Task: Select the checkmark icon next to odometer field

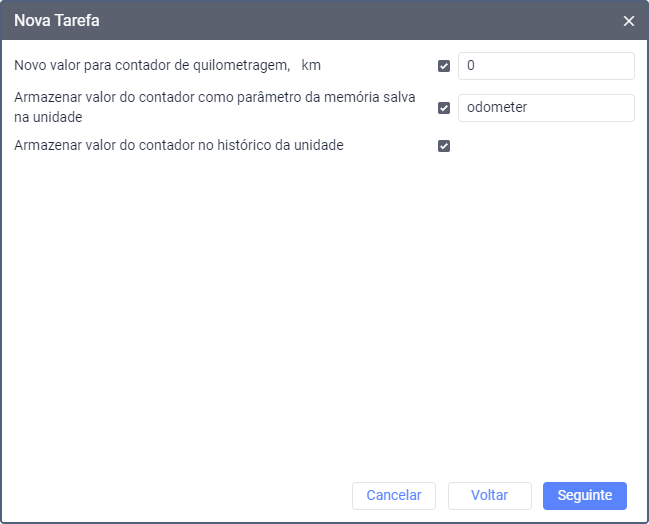Action: pyautogui.click(x=444, y=108)
